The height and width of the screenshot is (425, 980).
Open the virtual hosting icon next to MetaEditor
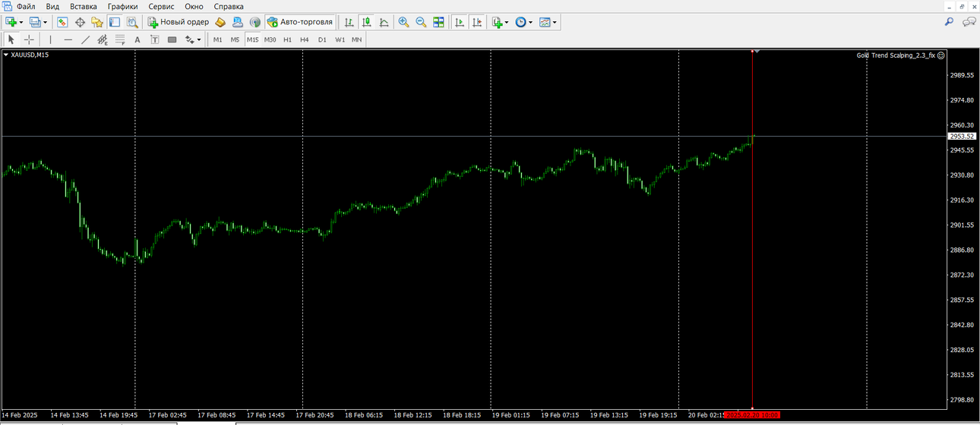click(238, 22)
